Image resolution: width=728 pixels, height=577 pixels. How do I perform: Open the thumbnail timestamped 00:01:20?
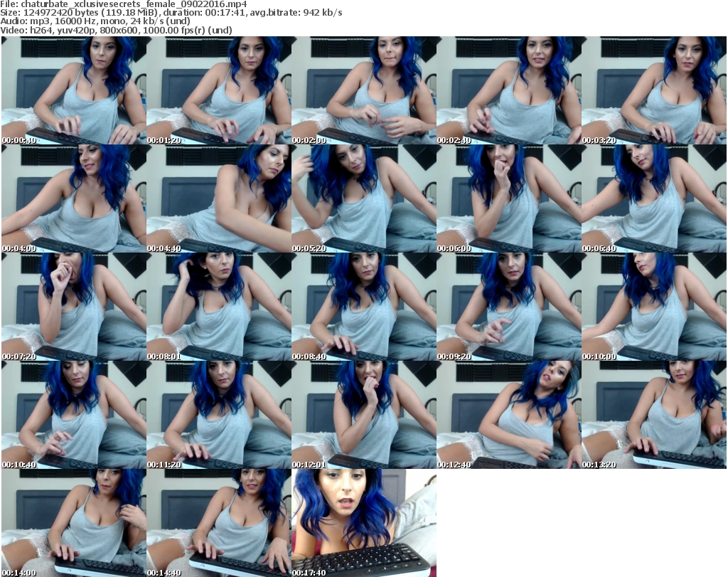tap(219, 90)
